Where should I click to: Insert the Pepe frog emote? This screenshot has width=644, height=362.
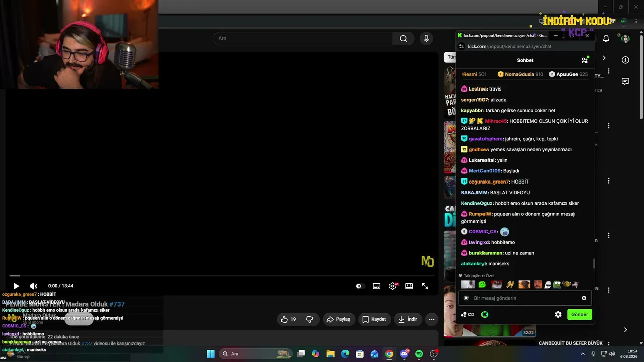[557, 285]
